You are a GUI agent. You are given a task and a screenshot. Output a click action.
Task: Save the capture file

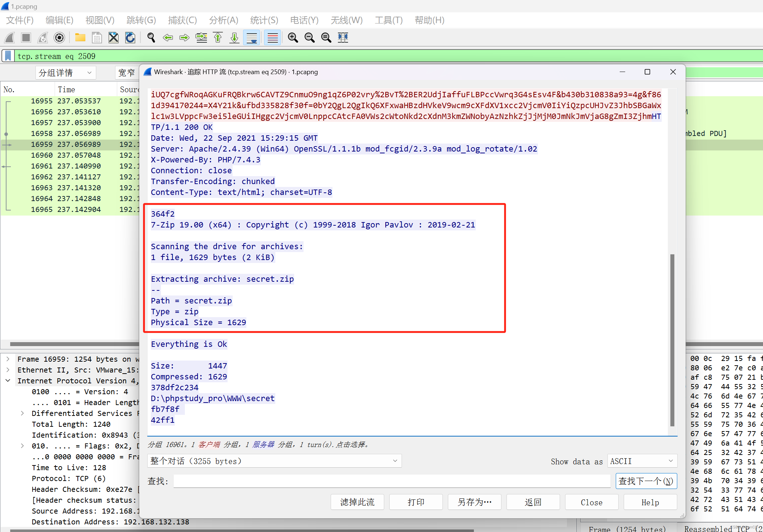click(x=97, y=38)
